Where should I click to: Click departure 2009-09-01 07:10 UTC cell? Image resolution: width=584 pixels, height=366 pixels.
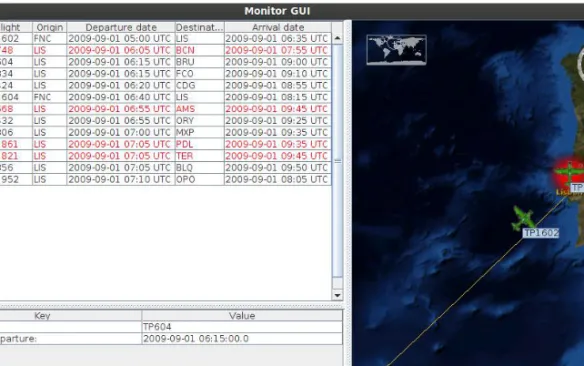click(121, 179)
